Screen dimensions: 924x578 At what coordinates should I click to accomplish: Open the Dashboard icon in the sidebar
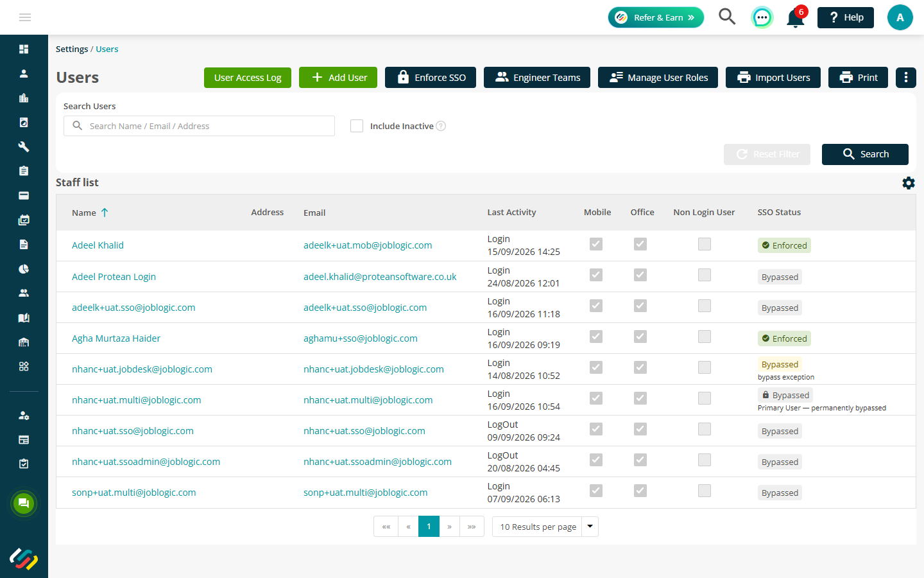click(24, 49)
